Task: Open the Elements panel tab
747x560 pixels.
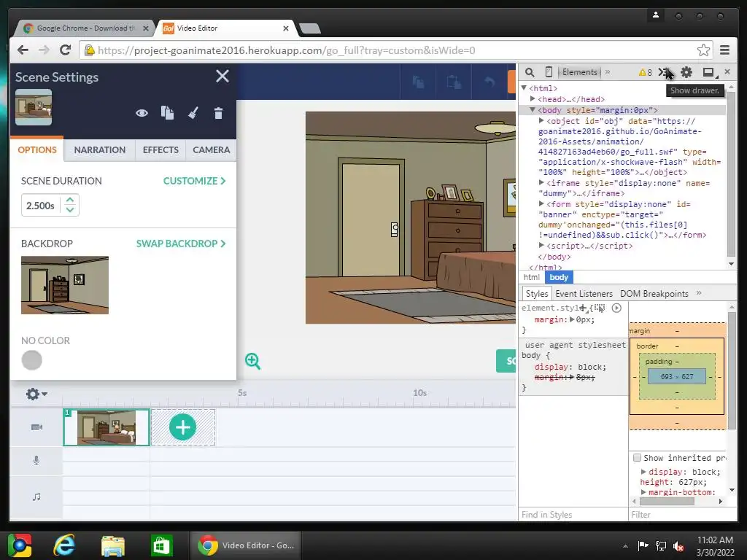Action: [x=579, y=72]
